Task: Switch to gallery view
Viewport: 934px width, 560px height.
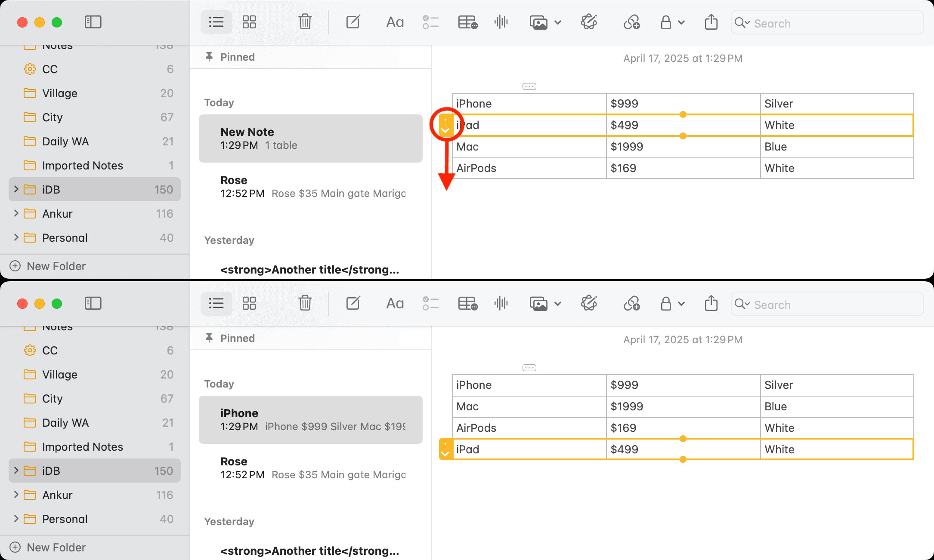Action: click(x=249, y=22)
